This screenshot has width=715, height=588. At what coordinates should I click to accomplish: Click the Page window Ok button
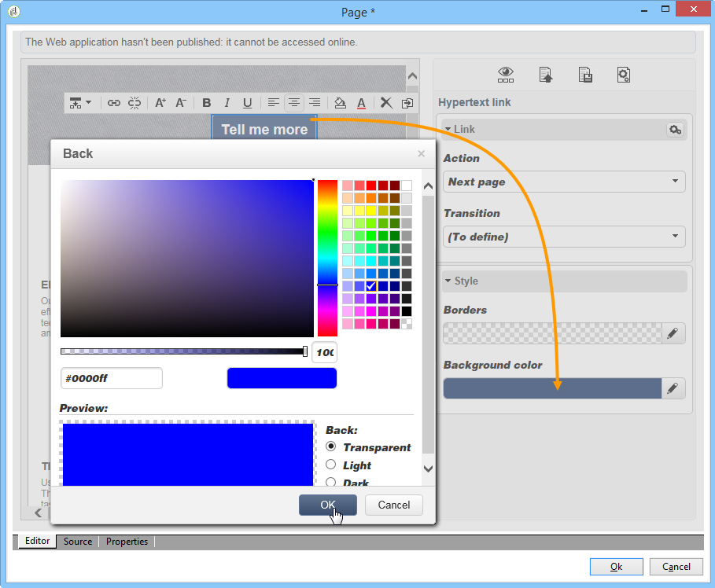616,567
